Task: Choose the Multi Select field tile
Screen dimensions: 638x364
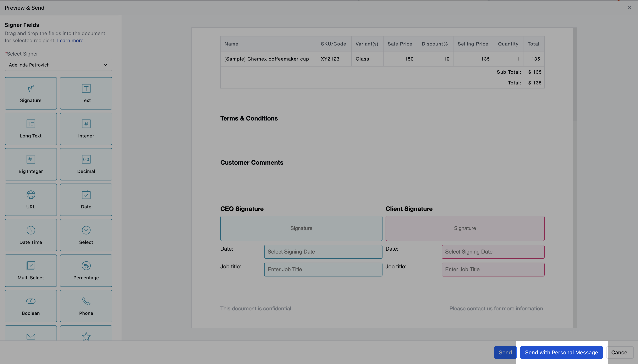Action: point(30,271)
